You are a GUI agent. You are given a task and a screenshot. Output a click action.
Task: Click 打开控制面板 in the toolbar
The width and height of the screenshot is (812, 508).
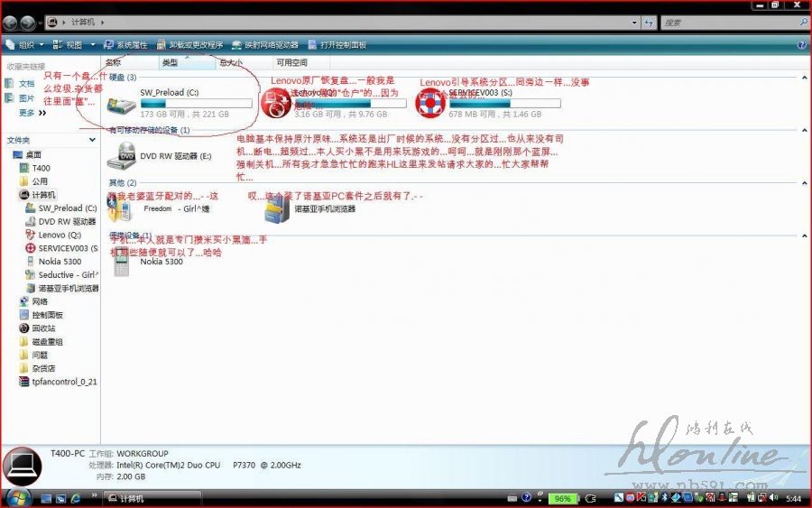click(337, 45)
